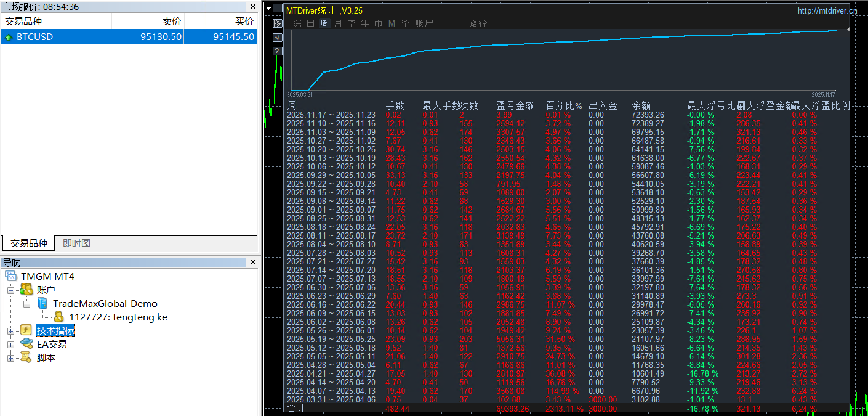Click the 合计 totals row label
This screenshot has height=416, width=868.
(296, 408)
